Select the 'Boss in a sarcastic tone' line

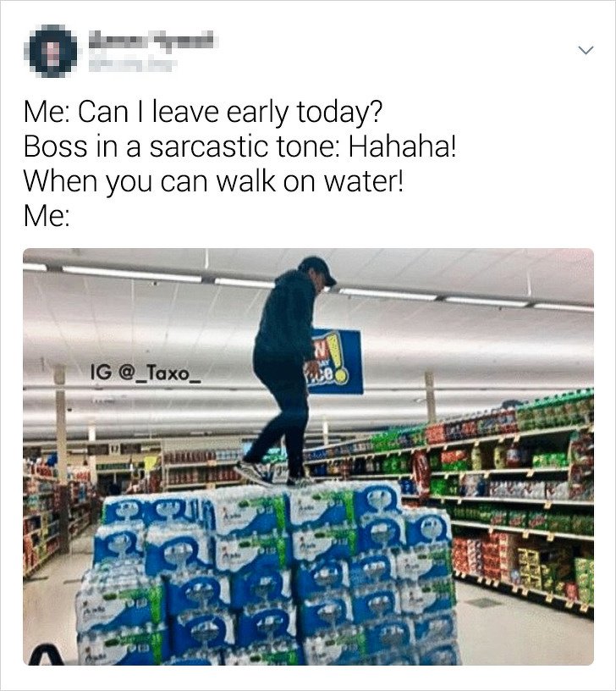[240, 146]
